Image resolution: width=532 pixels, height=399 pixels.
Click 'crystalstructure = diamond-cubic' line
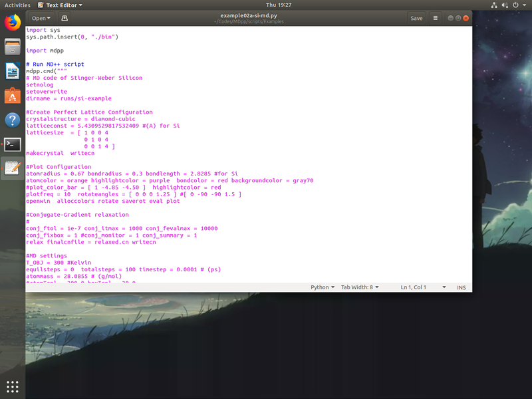point(80,119)
